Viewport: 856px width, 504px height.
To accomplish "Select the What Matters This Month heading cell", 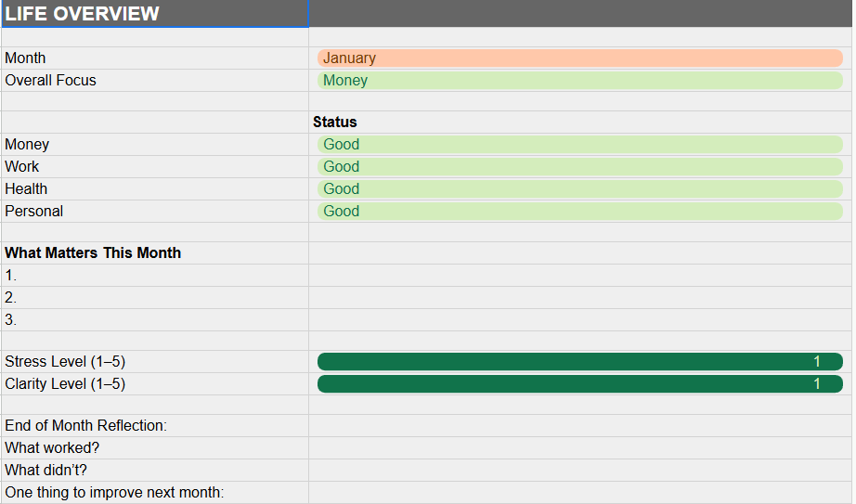I will coord(154,253).
